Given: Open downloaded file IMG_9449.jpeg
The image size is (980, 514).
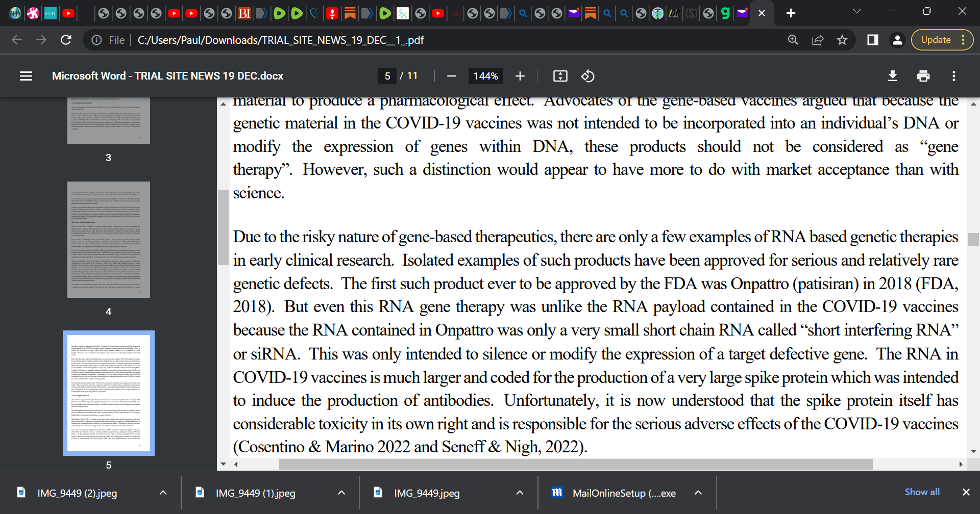Looking at the screenshot, I should click(427, 493).
